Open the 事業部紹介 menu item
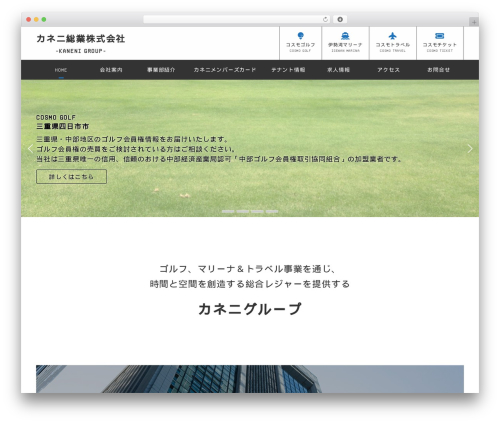 point(161,70)
